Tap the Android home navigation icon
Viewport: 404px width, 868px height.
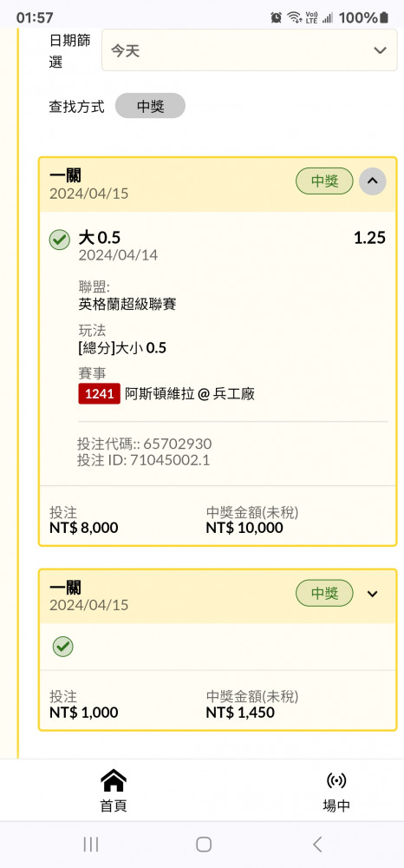tap(204, 844)
